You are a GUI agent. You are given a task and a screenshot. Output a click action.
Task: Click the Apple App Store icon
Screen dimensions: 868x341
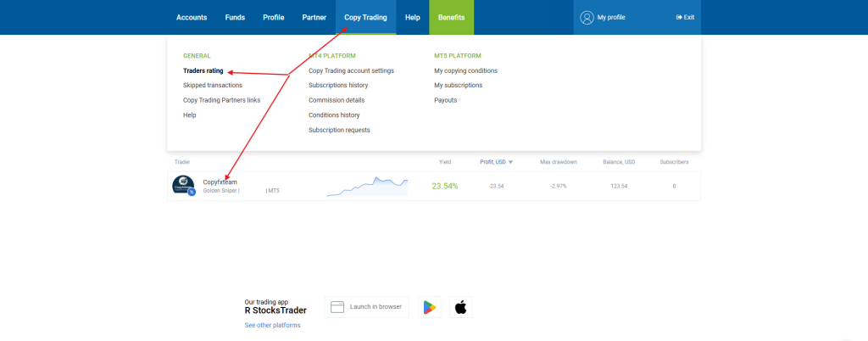[460, 307]
